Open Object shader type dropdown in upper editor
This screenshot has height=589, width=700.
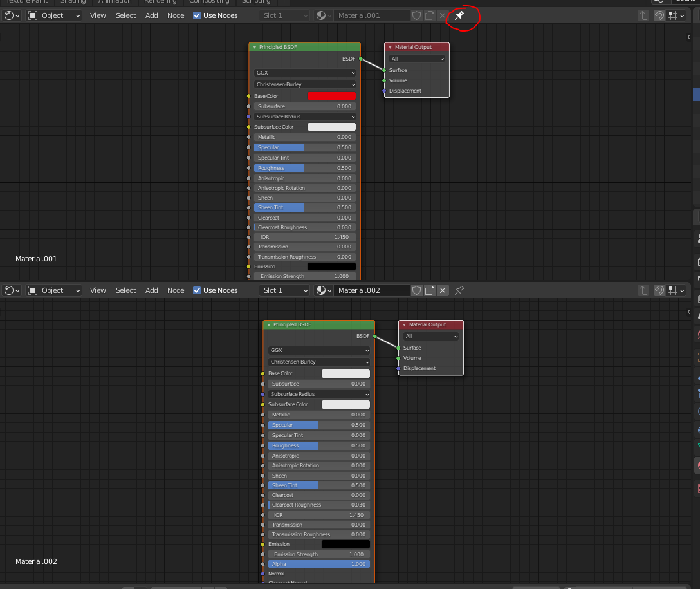54,15
